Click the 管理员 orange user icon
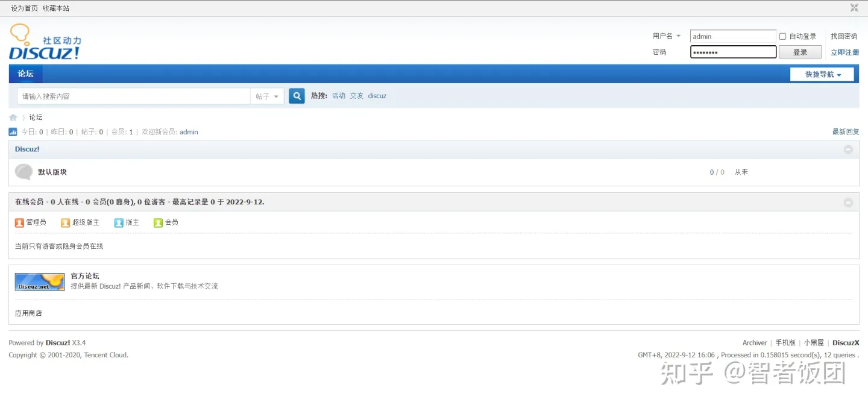 [x=19, y=223]
